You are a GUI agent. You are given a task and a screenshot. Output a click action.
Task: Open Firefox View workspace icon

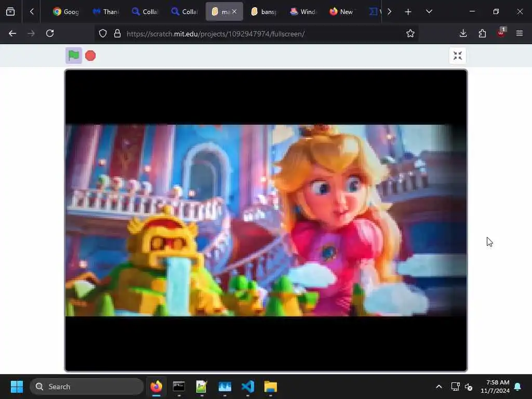tap(10, 12)
